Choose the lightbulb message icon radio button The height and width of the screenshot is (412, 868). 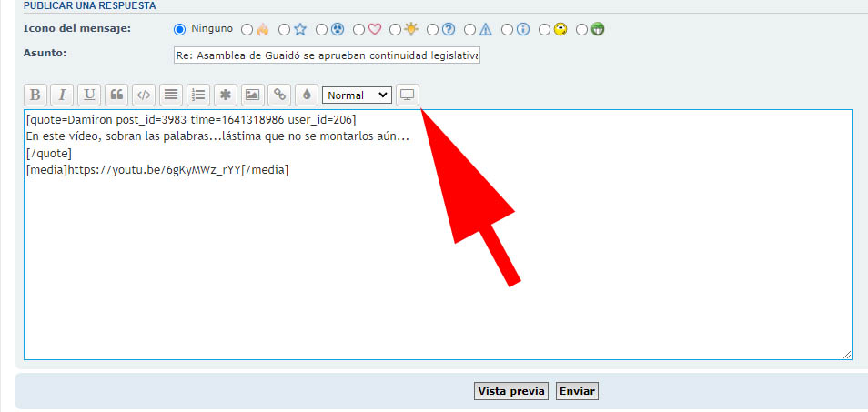(395, 29)
